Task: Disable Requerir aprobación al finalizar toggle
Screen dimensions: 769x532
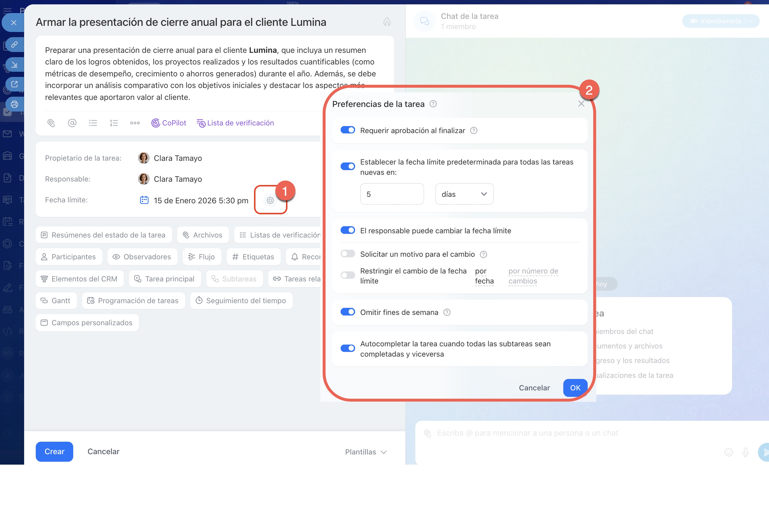Action: point(348,130)
